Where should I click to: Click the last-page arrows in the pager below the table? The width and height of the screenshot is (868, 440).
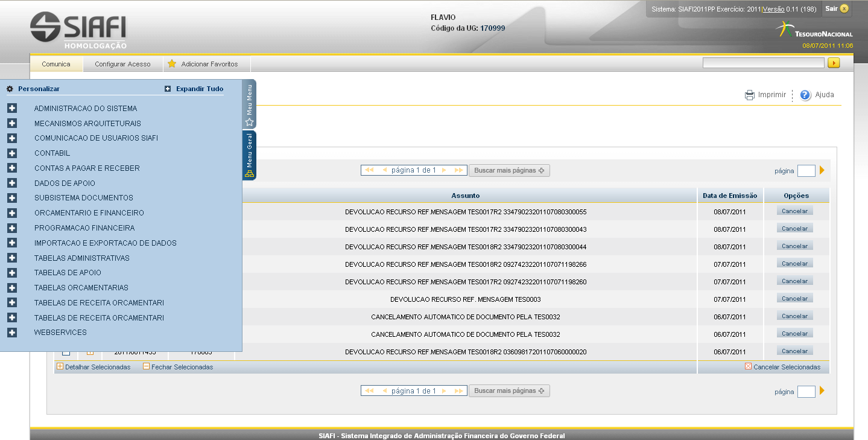(459, 391)
